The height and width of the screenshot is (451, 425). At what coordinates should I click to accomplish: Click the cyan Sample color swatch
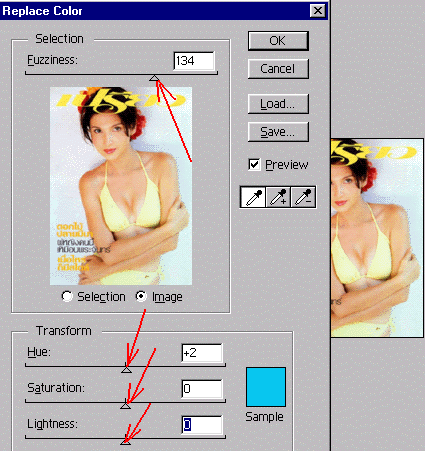[266, 387]
